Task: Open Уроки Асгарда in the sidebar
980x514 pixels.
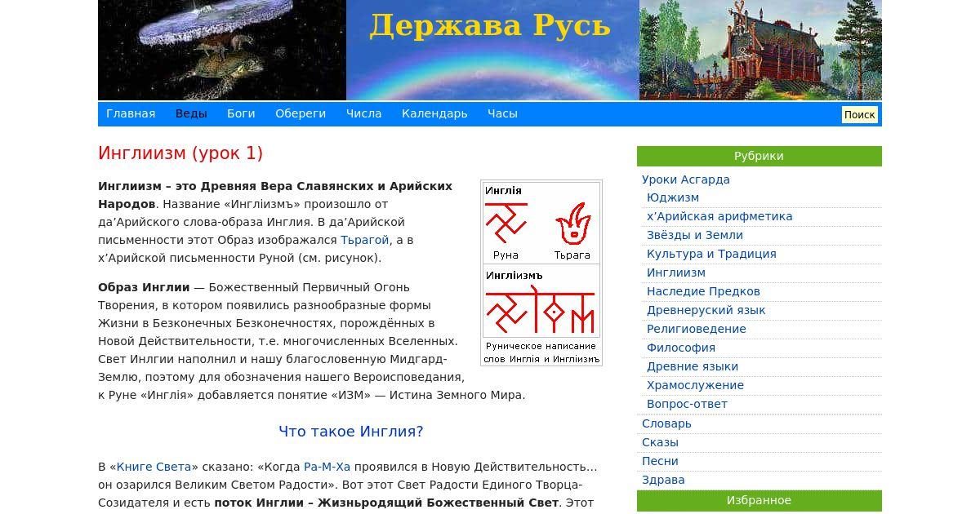Action: (686, 179)
